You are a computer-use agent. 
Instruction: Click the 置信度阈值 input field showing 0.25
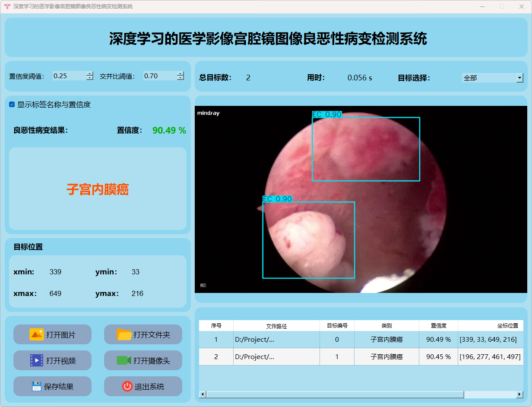tap(68, 76)
